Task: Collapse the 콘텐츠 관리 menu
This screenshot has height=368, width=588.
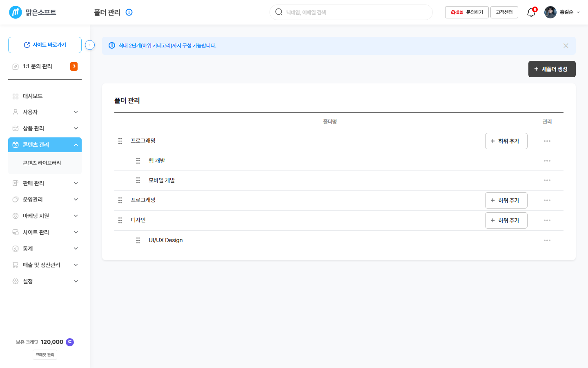Action: 76,145
